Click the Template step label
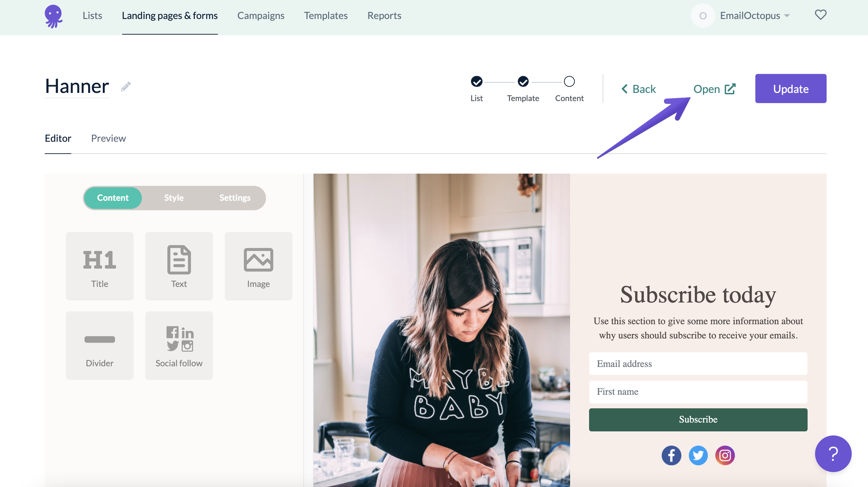Screen dimensions: 868x487 coord(523,98)
